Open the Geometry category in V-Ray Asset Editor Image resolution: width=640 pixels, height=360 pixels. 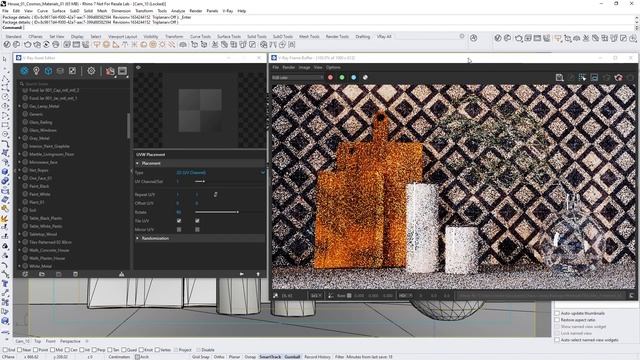click(48, 71)
